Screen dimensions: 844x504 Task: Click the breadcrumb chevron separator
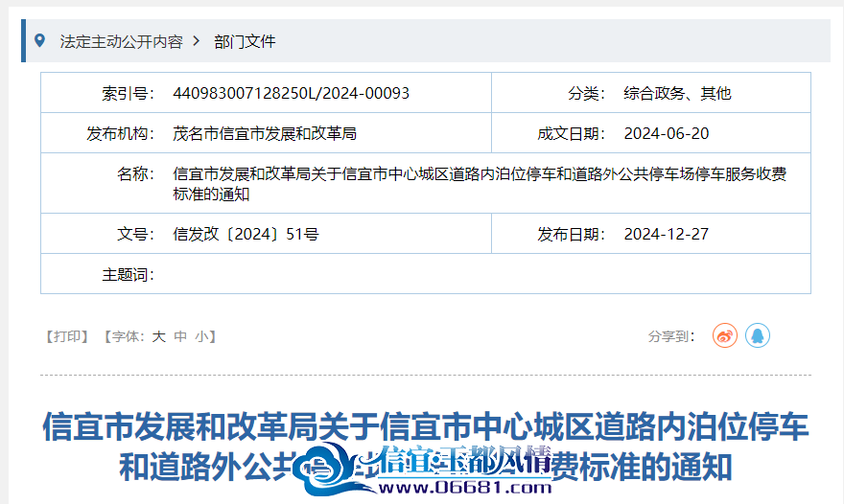click(197, 41)
